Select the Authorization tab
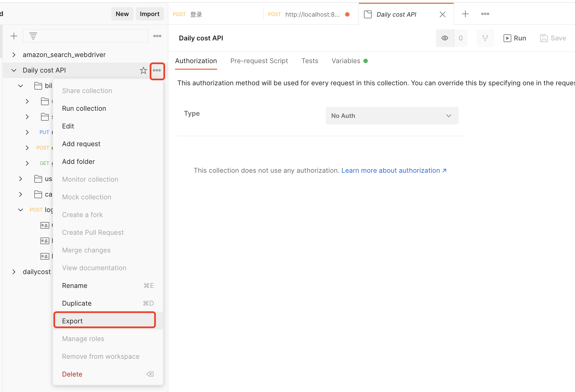 (x=196, y=61)
